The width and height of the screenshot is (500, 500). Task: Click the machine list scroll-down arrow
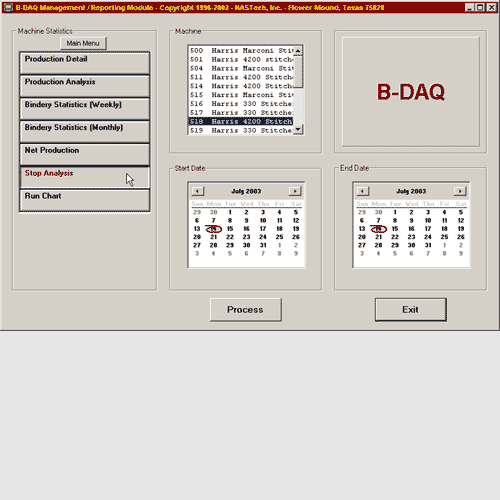[298, 129]
